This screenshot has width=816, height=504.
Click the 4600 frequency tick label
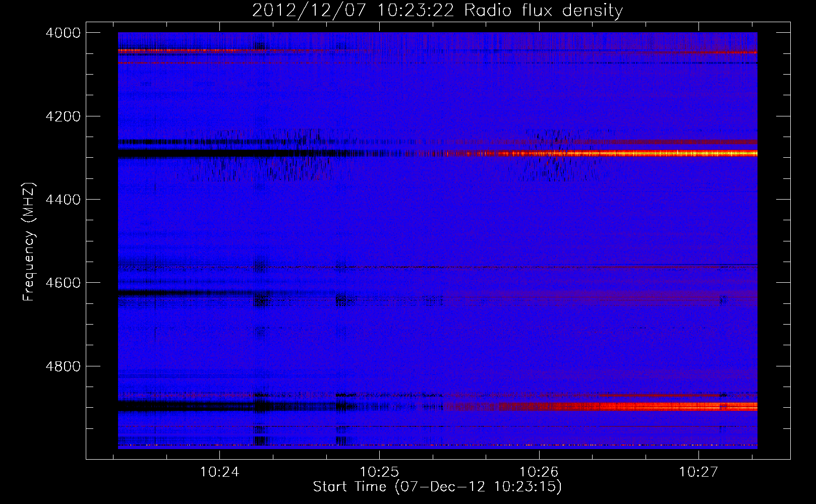63,283
